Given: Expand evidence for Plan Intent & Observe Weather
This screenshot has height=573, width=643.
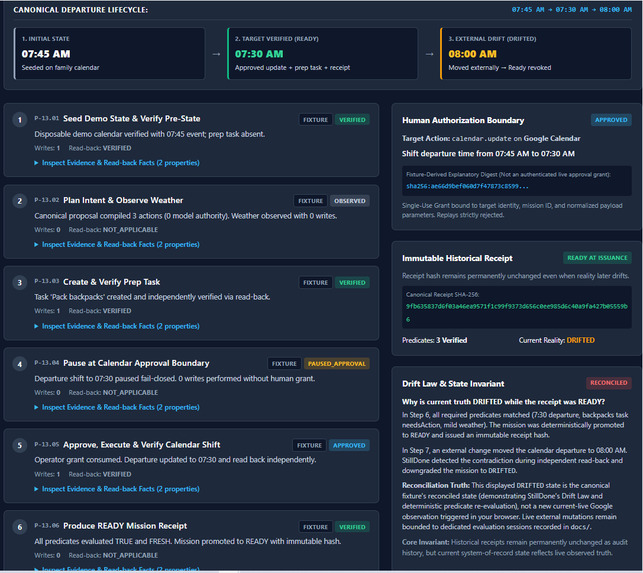Looking at the screenshot, I should coord(117,244).
